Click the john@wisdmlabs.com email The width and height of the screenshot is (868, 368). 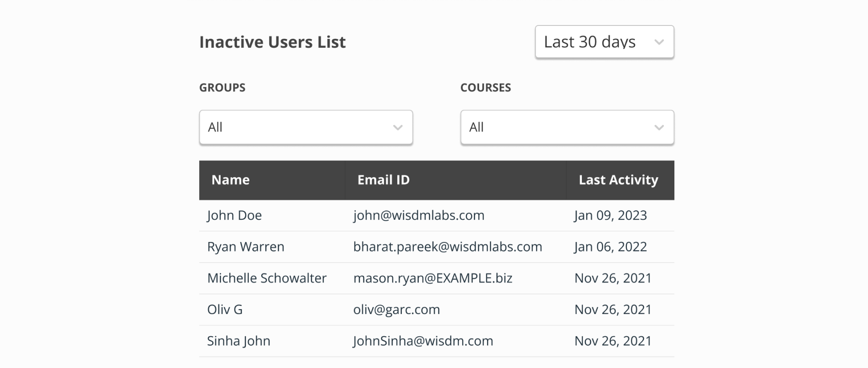(x=418, y=215)
